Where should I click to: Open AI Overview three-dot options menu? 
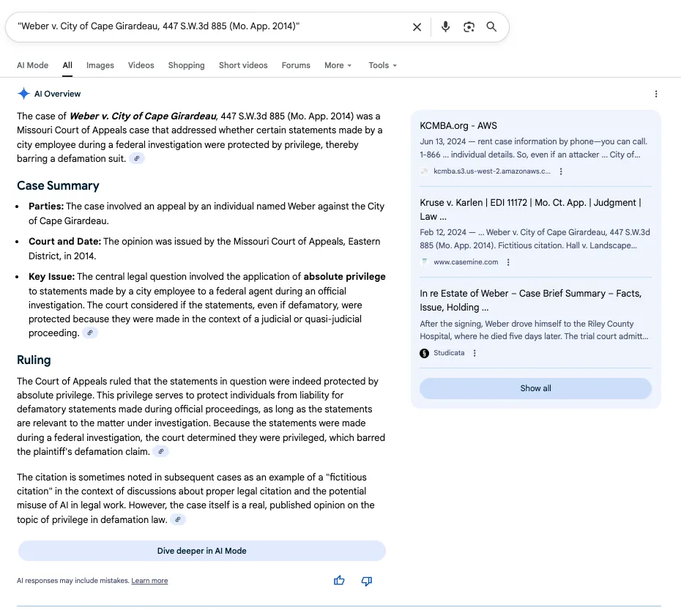(x=655, y=94)
